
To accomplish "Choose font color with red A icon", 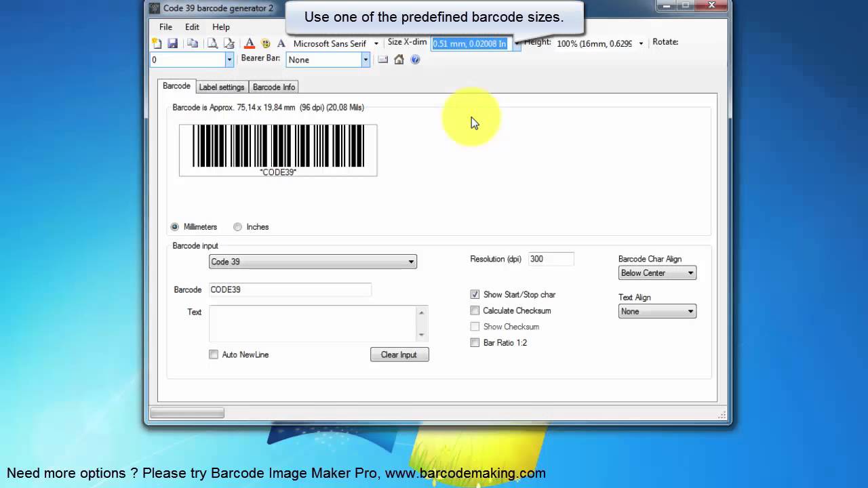I will 249,43.
